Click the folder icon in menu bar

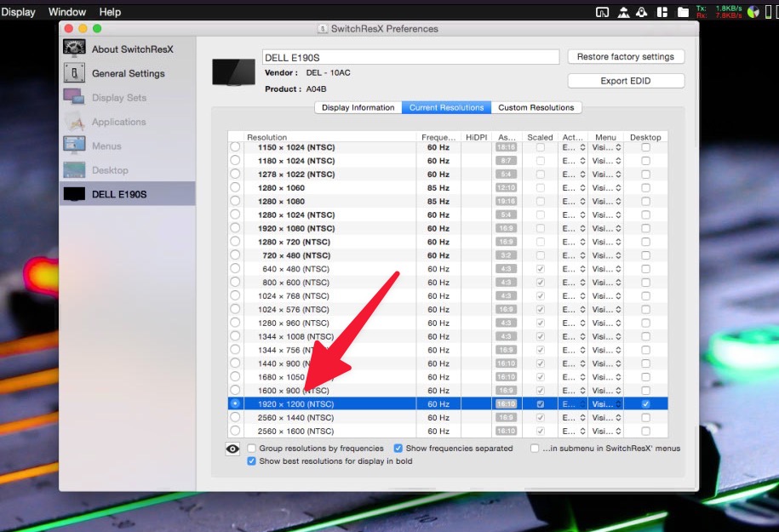(x=683, y=12)
